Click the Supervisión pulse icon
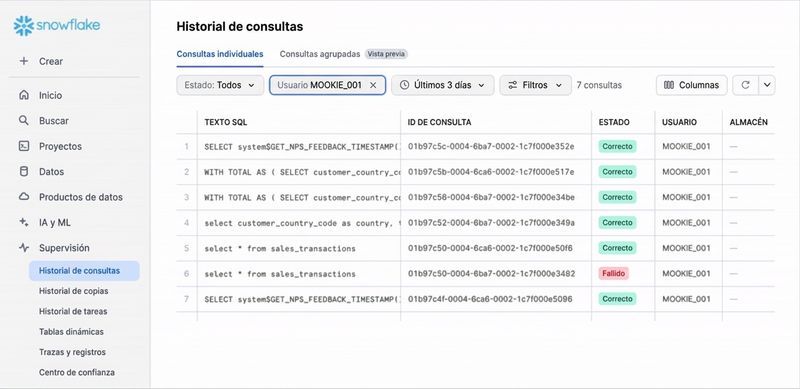 pyautogui.click(x=23, y=248)
